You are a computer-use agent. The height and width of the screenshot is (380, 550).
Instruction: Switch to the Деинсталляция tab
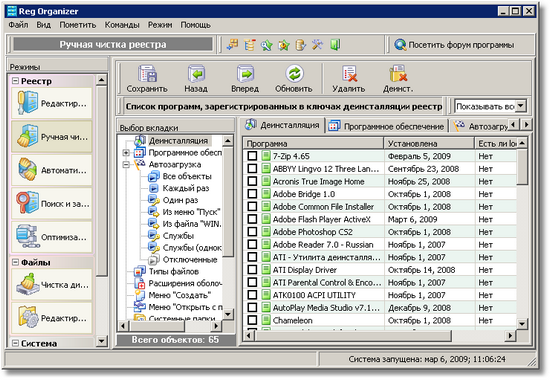[x=282, y=125]
